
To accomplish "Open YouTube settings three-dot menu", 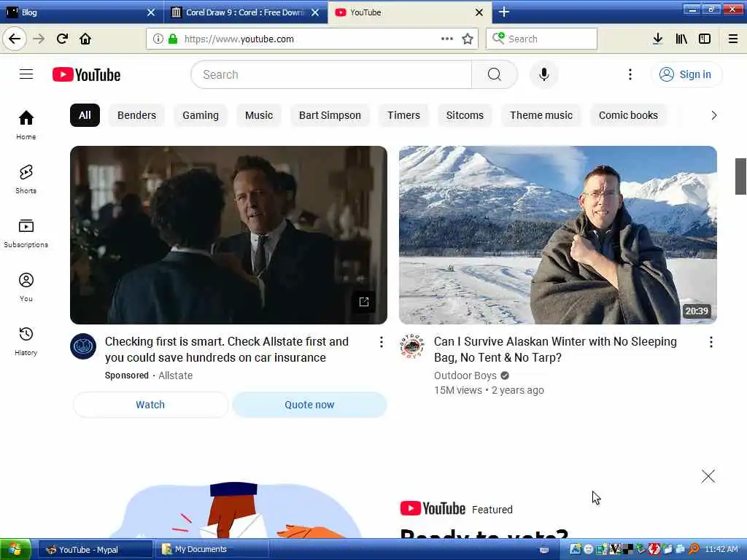I will 630,74.
